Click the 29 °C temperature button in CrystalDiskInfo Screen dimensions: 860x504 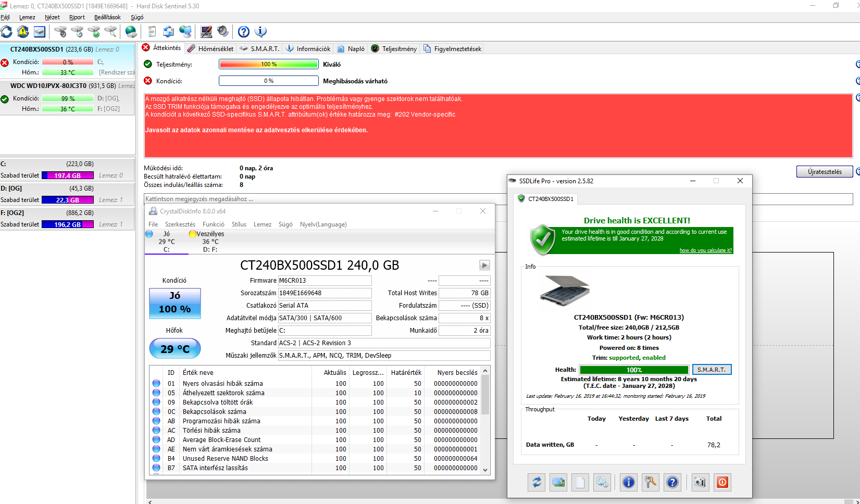click(175, 349)
